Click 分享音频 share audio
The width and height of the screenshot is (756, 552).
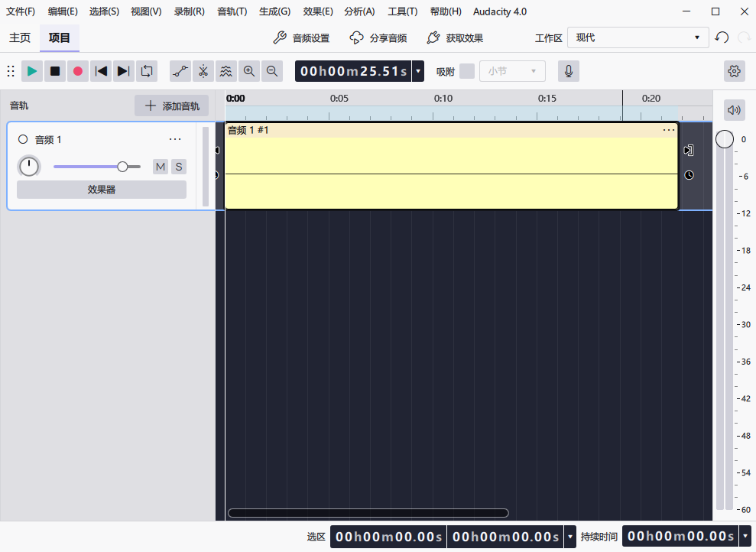pos(378,37)
